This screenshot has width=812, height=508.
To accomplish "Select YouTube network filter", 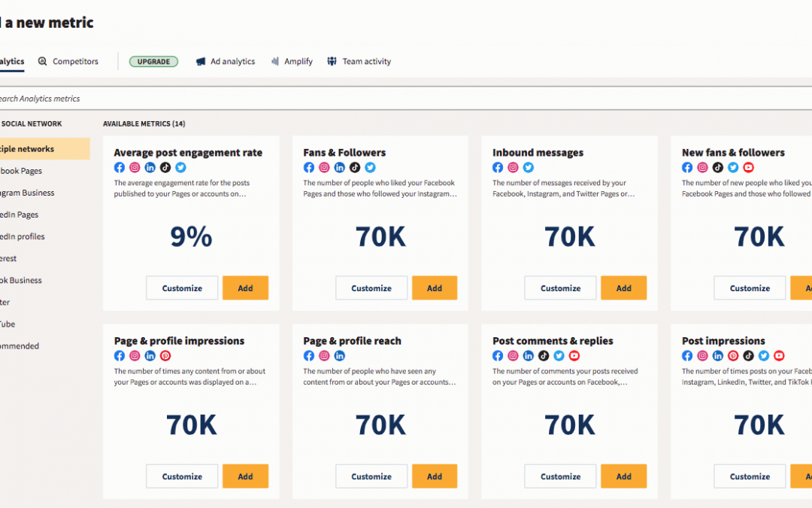I will click(x=8, y=324).
